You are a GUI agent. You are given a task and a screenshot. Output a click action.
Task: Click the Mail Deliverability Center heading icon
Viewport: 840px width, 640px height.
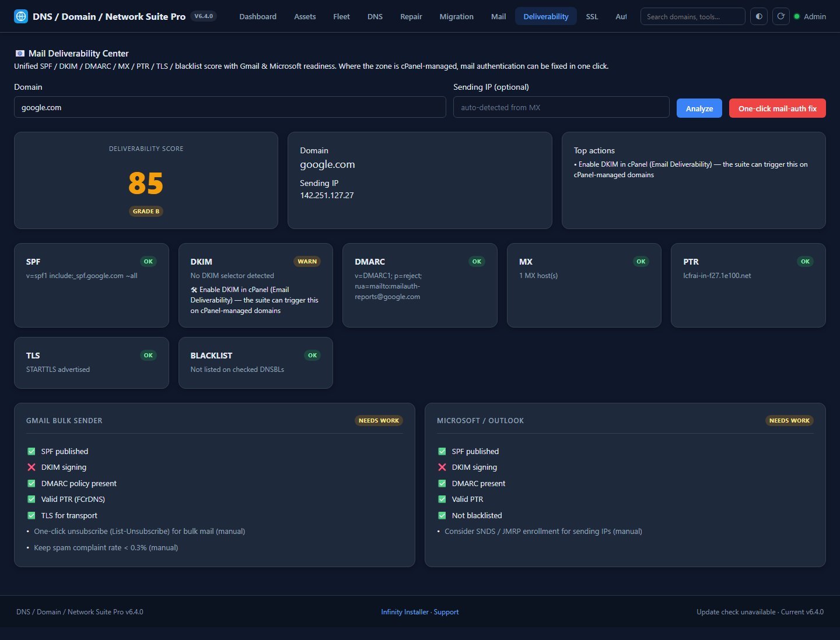[x=20, y=54]
